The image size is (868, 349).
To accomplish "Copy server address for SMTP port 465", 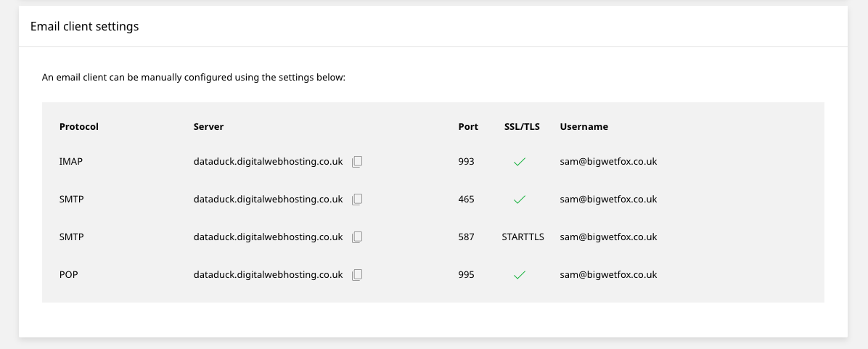I will [357, 200].
